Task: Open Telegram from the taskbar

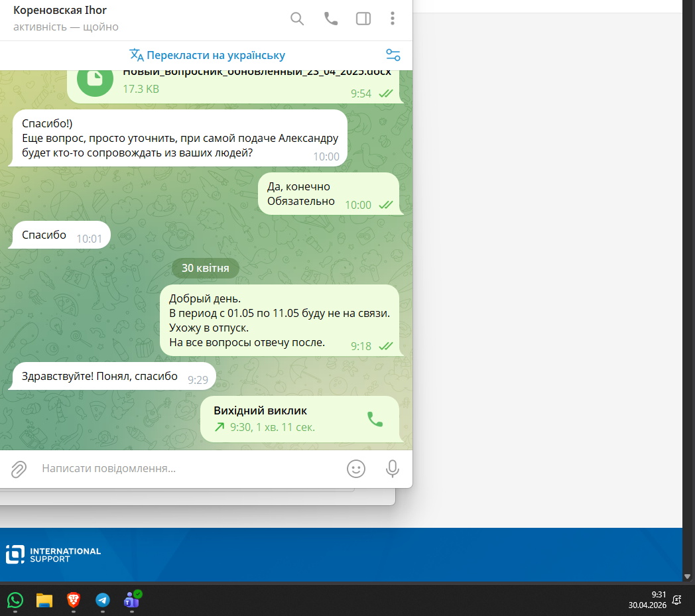Action: click(103, 601)
